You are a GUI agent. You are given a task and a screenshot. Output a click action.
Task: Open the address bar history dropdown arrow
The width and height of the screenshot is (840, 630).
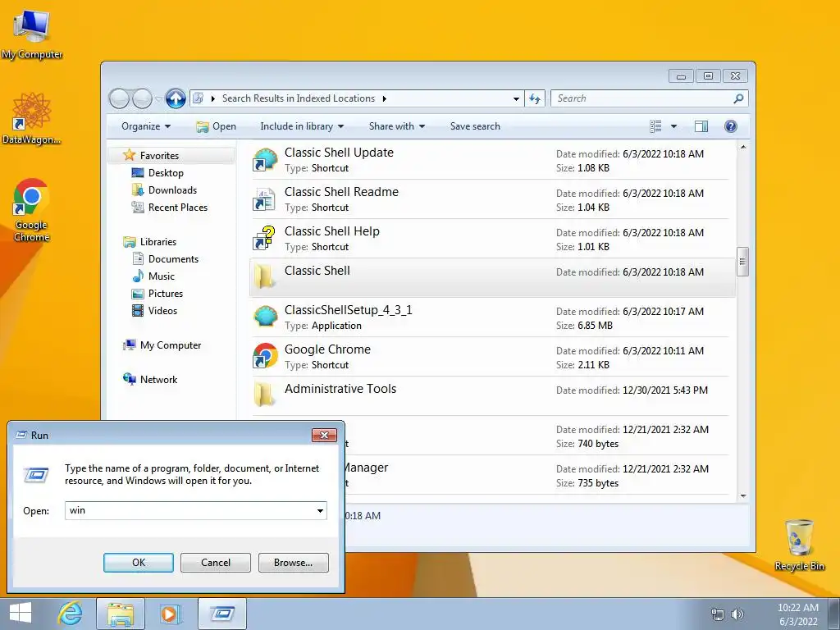[x=516, y=99]
